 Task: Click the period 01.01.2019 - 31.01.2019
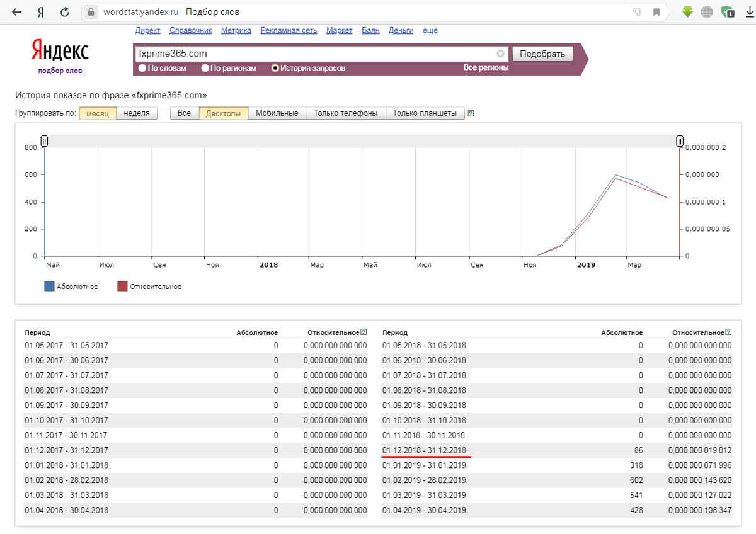(x=424, y=465)
